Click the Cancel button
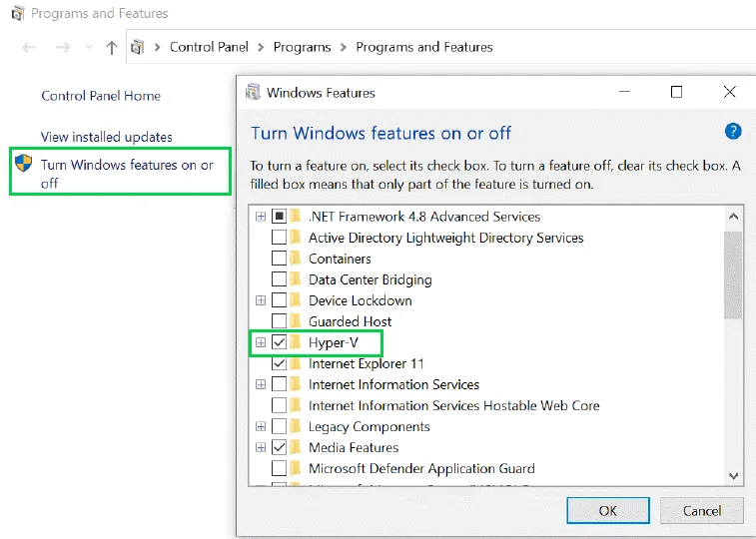Viewport: 756px width, 539px height. (x=702, y=511)
